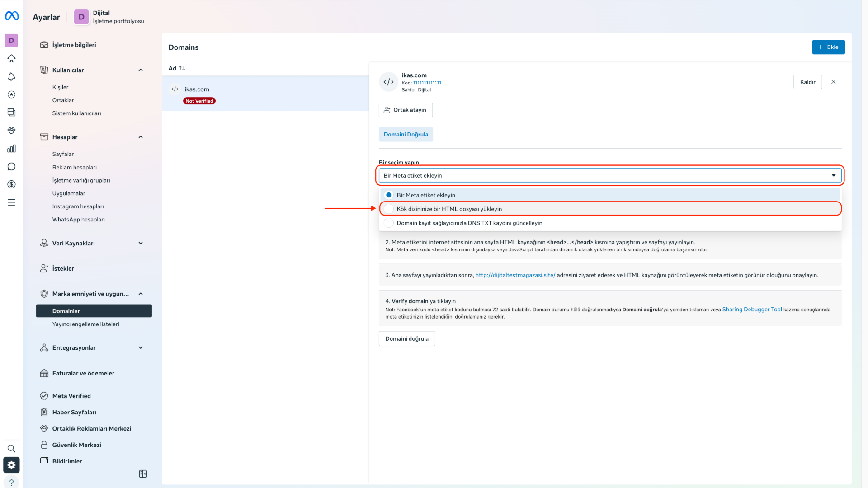
Task: Open İşletme bilgileri settings
Action: pyautogui.click(x=74, y=45)
